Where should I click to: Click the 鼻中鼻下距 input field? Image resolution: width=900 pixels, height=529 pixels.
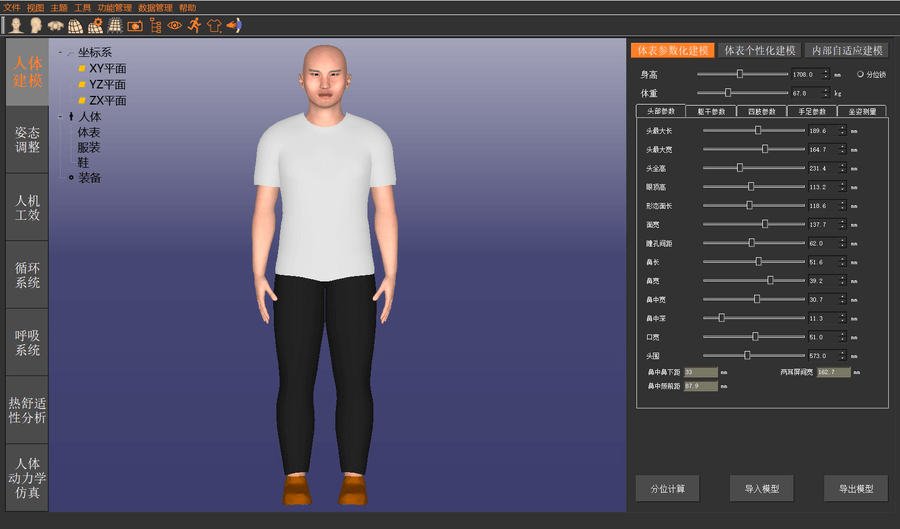[701, 372]
